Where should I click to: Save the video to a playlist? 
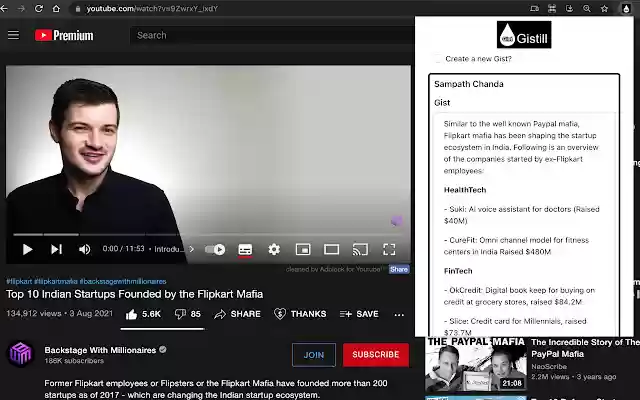359,314
